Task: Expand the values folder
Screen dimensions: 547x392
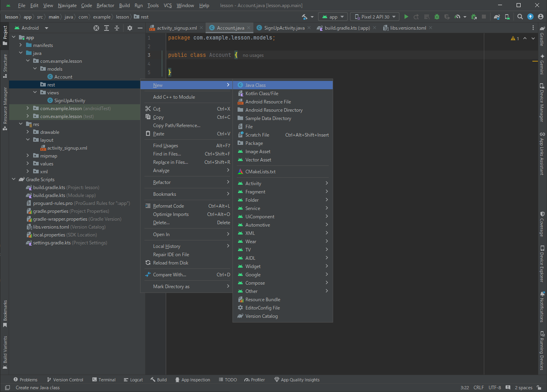Action: [28, 163]
